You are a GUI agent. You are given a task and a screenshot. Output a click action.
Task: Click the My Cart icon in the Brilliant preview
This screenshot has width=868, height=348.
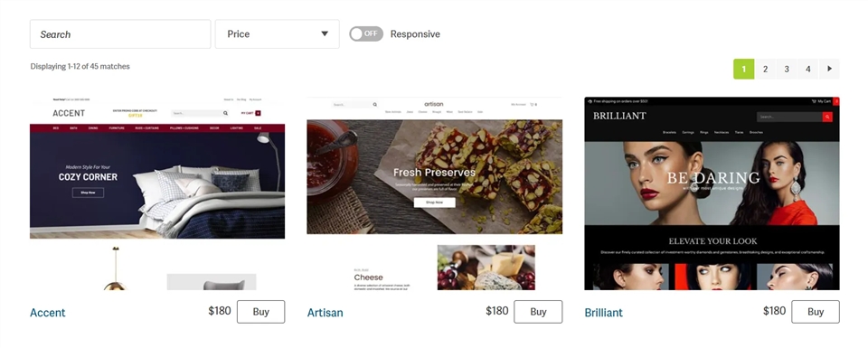tap(814, 101)
